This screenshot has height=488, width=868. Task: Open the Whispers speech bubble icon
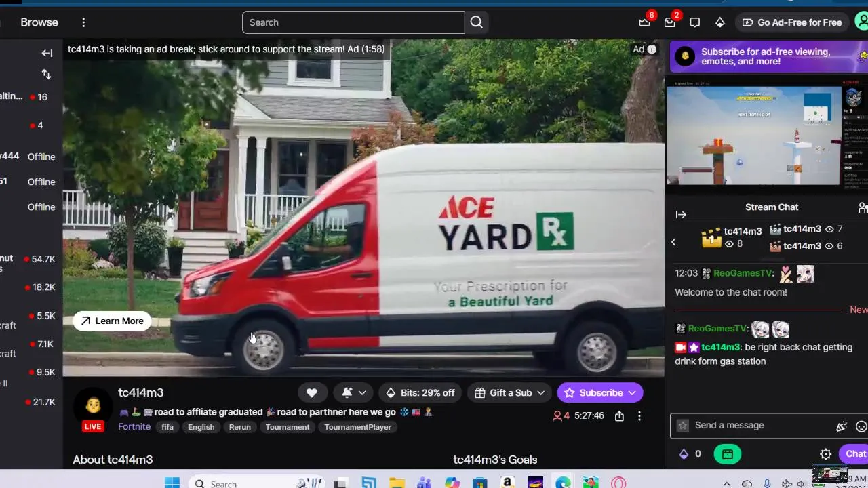click(x=694, y=22)
